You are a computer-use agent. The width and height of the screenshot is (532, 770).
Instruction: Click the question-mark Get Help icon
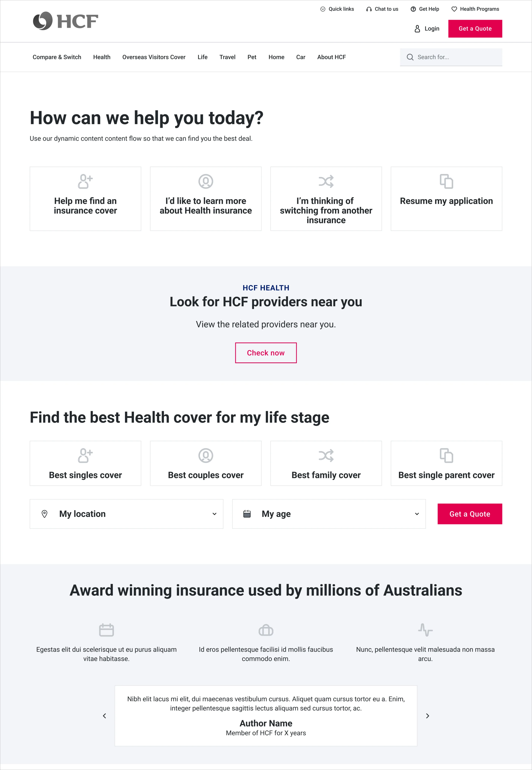pos(413,9)
